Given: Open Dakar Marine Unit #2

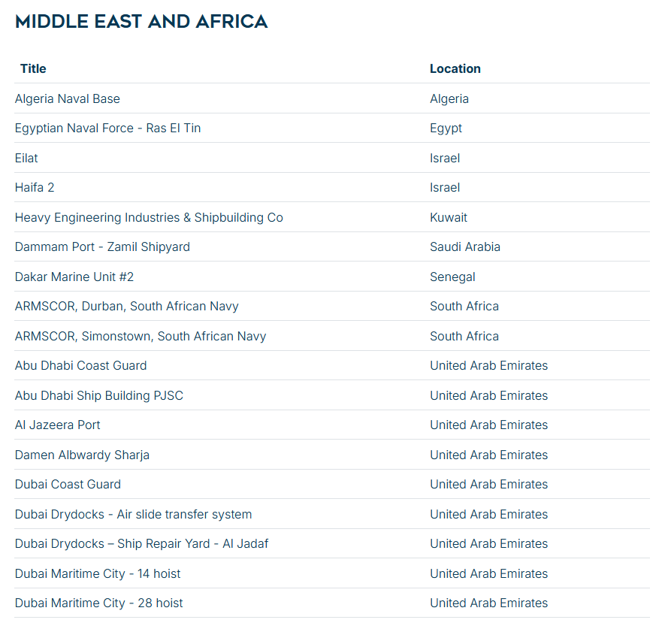Looking at the screenshot, I should (x=74, y=277).
